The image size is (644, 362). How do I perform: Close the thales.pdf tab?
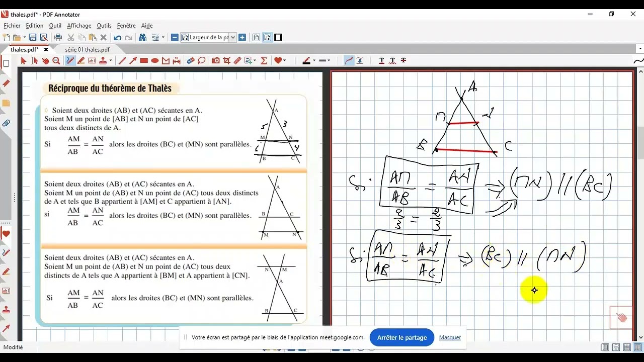[46, 50]
